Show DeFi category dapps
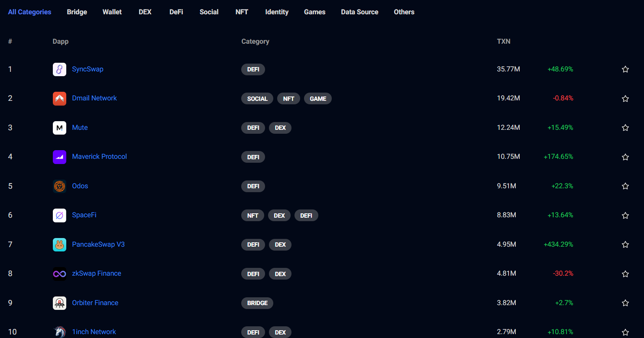Screen dimensions: 644x338 (176, 12)
